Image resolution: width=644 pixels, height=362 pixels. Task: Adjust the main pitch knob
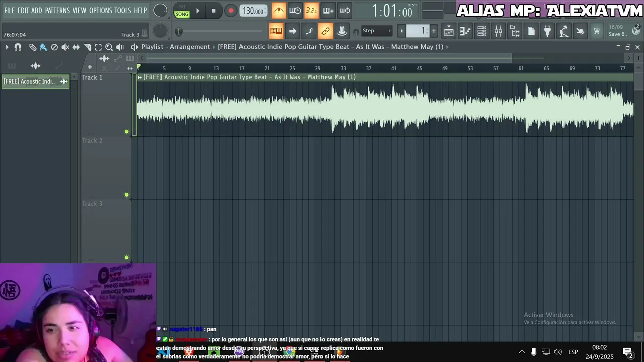click(160, 31)
